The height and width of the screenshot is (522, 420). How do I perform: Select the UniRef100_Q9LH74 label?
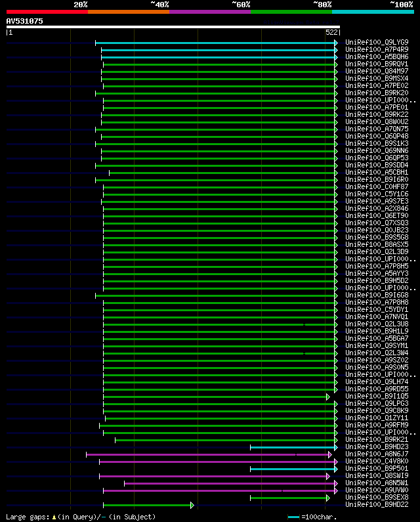click(x=377, y=382)
